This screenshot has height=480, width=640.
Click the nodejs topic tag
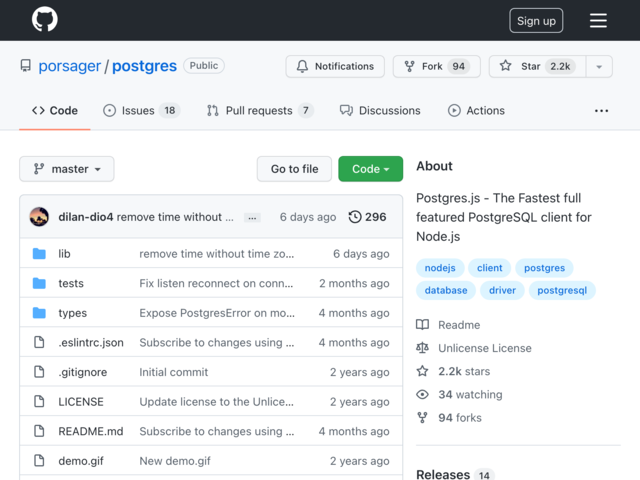[440, 268]
